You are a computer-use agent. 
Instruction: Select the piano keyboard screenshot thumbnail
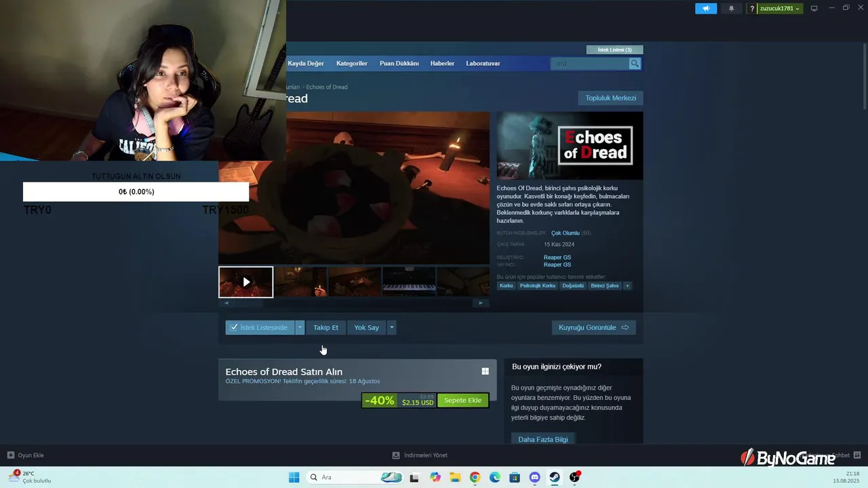pos(409,282)
